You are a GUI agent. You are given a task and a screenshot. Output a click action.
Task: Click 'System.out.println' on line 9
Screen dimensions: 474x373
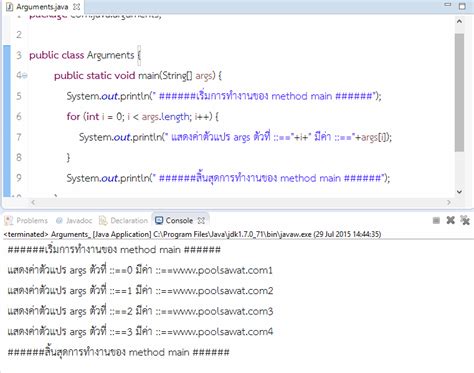(x=108, y=178)
